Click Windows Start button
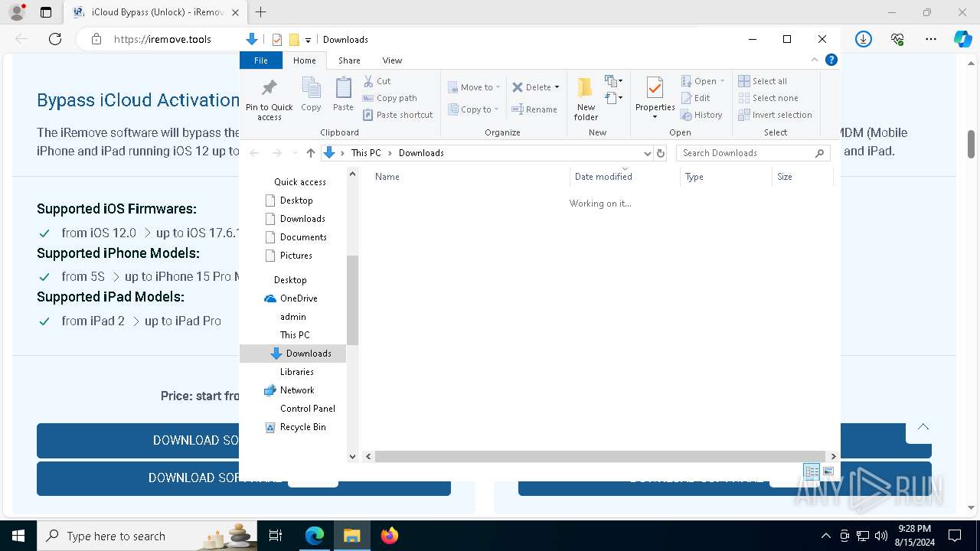The width and height of the screenshot is (980, 551). click(x=18, y=536)
